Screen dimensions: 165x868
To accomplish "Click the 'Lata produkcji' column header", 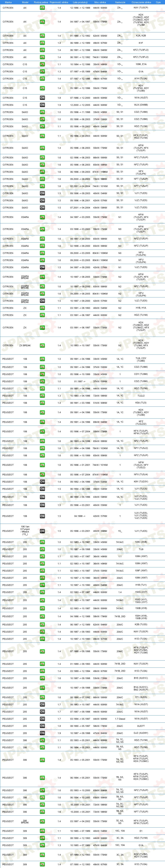I will point(80,2).
